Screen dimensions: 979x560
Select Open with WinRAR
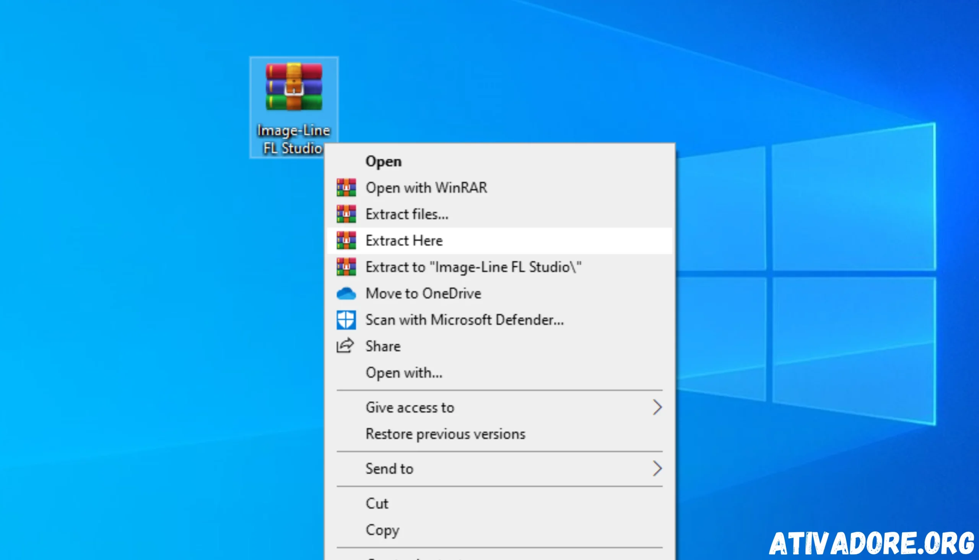pos(500,188)
